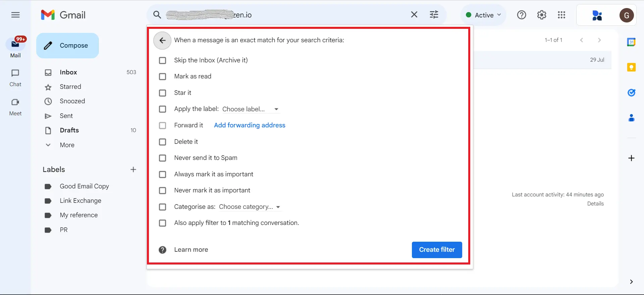Image resolution: width=644 pixels, height=295 pixels.
Task: Open Google apps grid
Action: click(x=561, y=15)
